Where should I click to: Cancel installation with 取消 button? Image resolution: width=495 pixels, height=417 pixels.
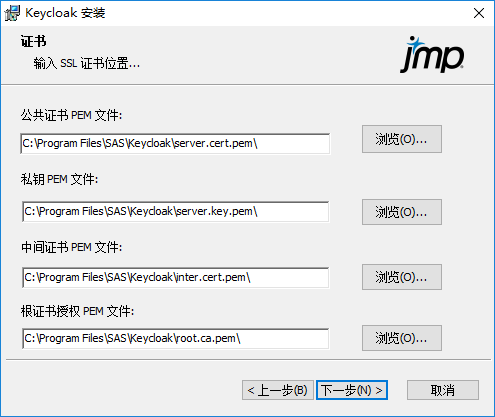coord(443,390)
